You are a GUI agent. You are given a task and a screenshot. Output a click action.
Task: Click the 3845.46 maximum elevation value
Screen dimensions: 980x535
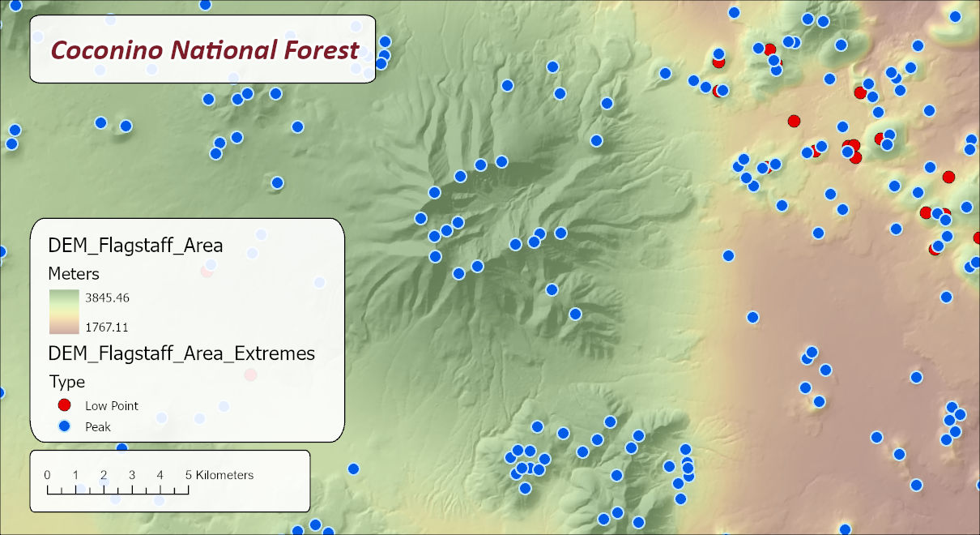coord(108,297)
